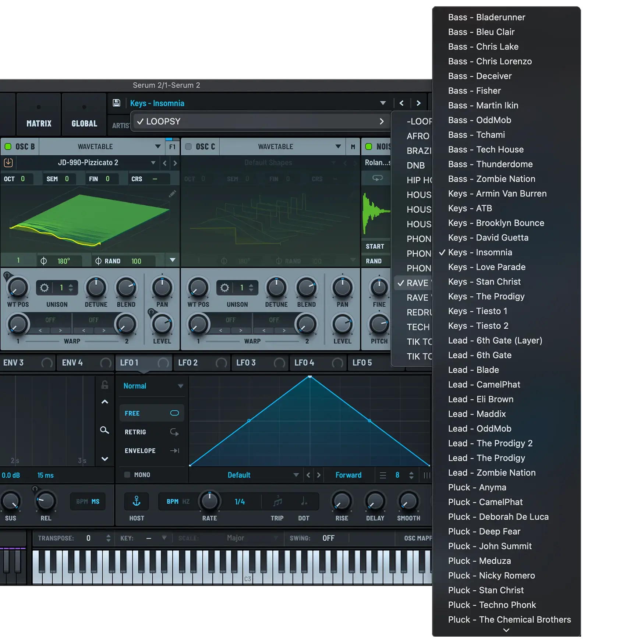The height and width of the screenshot is (644, 644).
Task: Enable the LFO MONO checkbox
Action: click(x=127, y=475)
